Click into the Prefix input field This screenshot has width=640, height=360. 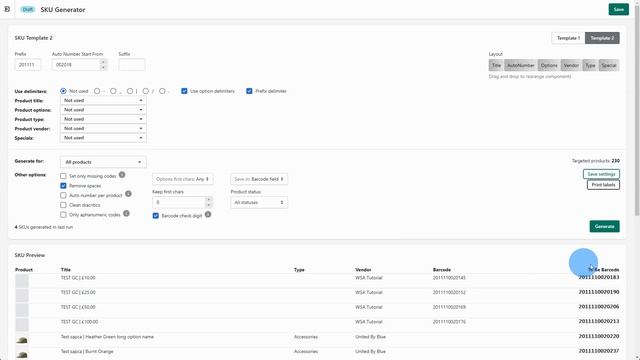(27, 65)
